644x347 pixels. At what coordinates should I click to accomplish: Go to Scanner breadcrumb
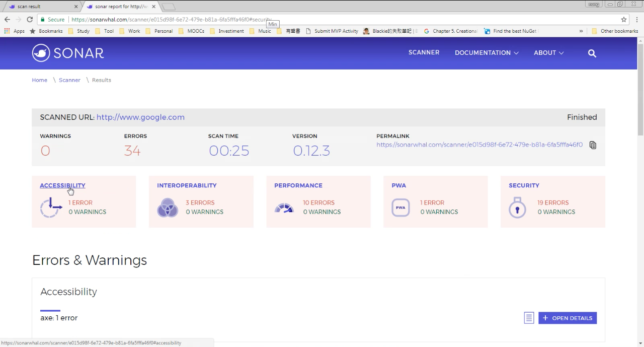[x=69, y=80]
